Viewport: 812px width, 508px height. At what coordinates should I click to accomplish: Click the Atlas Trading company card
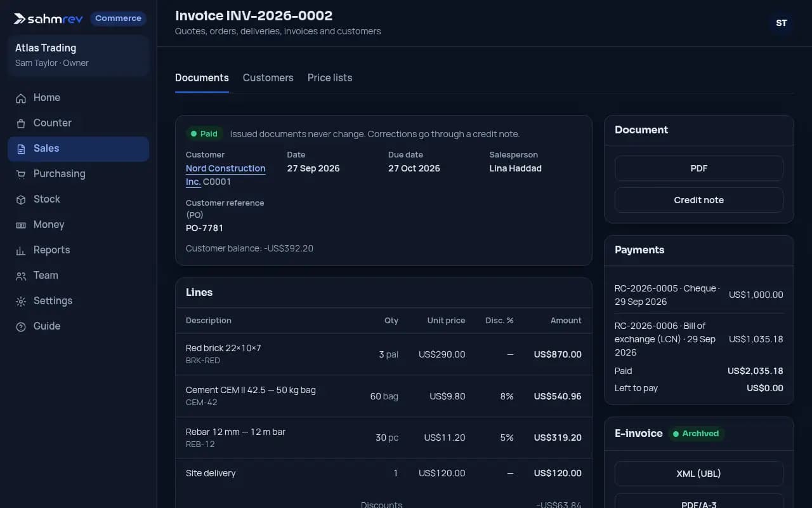[x=78, y=55]
